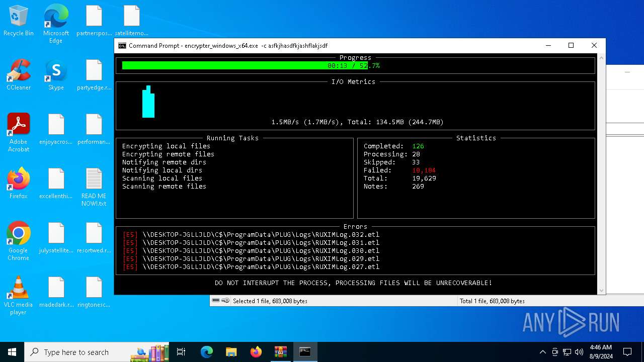The image size is (644, 362).
Task: Open the notification center
Action: [627, 352]
